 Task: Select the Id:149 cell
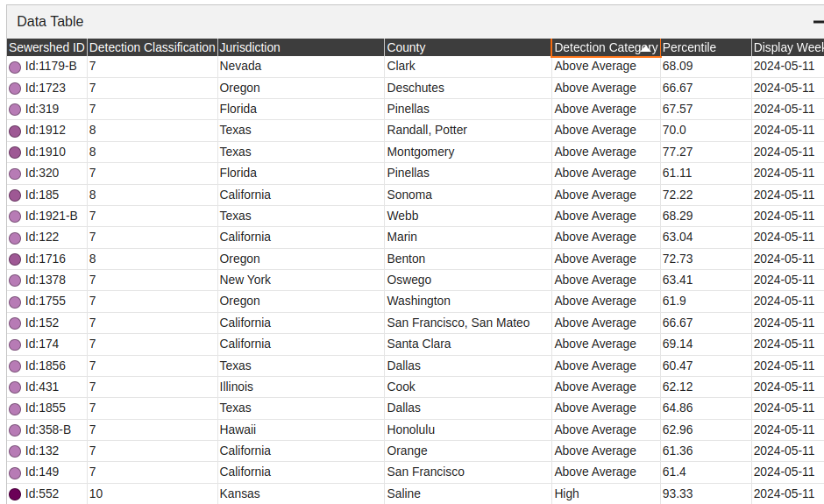pos(46,472)
